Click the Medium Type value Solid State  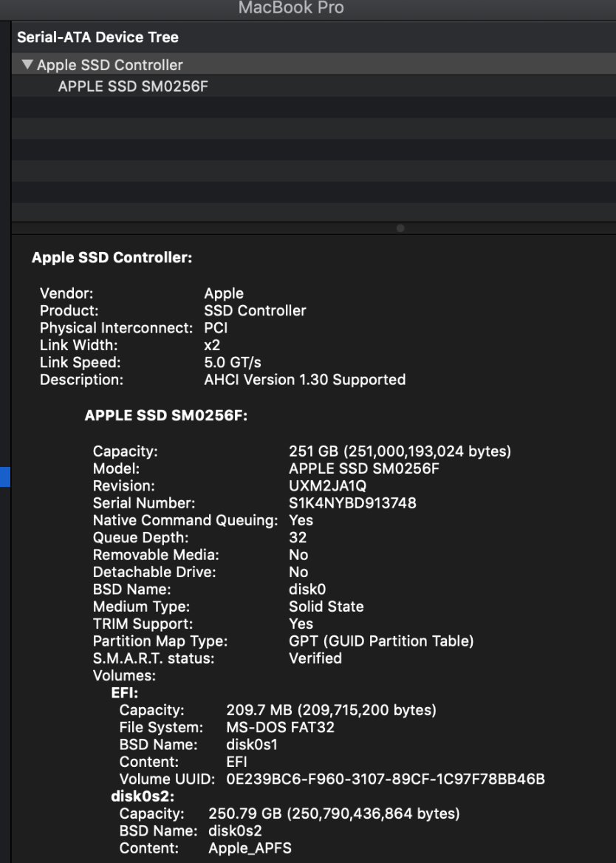tap(326, 607)
